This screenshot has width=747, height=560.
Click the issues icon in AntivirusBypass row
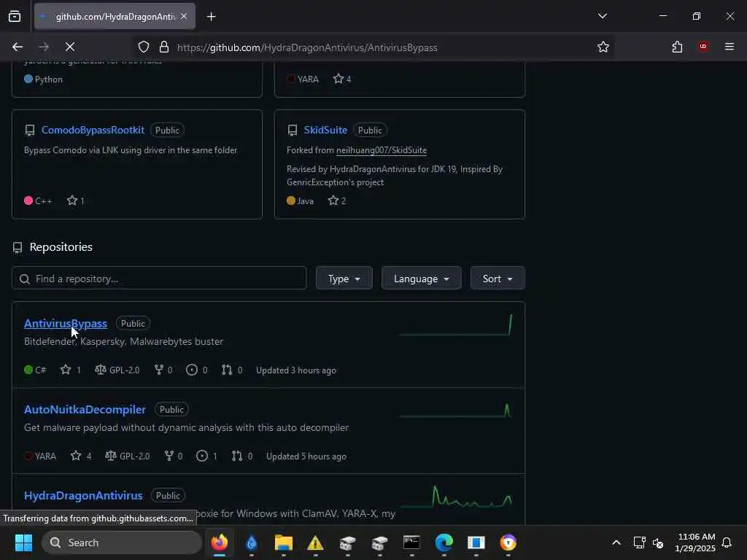click(x=192, y=370)
